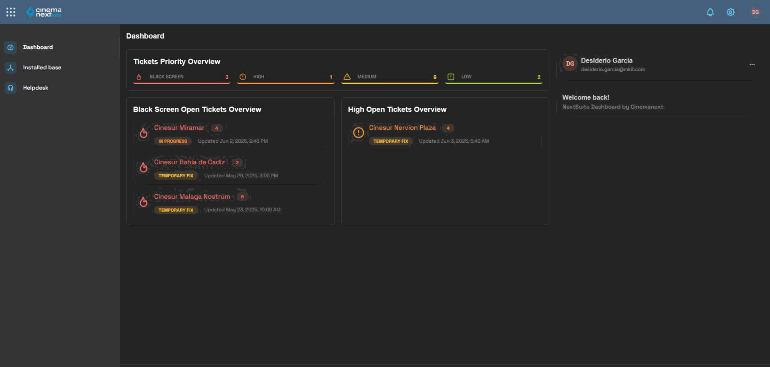Click the 'Tickets Priority Overview' heading
The height and width of the screenshot is (367, 770).
click(177, 62)
